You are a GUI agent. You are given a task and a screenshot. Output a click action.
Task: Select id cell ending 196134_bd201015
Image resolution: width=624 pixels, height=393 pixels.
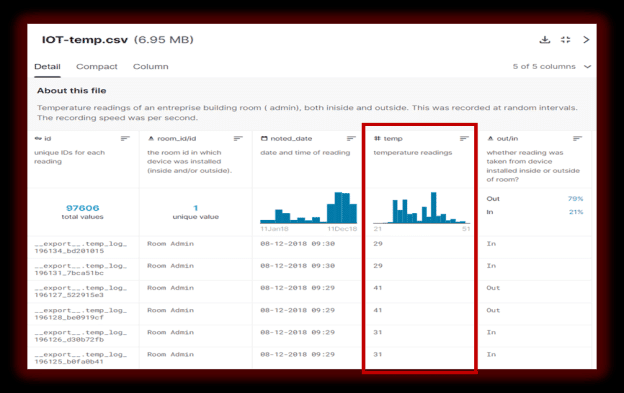tap(81, 247)
